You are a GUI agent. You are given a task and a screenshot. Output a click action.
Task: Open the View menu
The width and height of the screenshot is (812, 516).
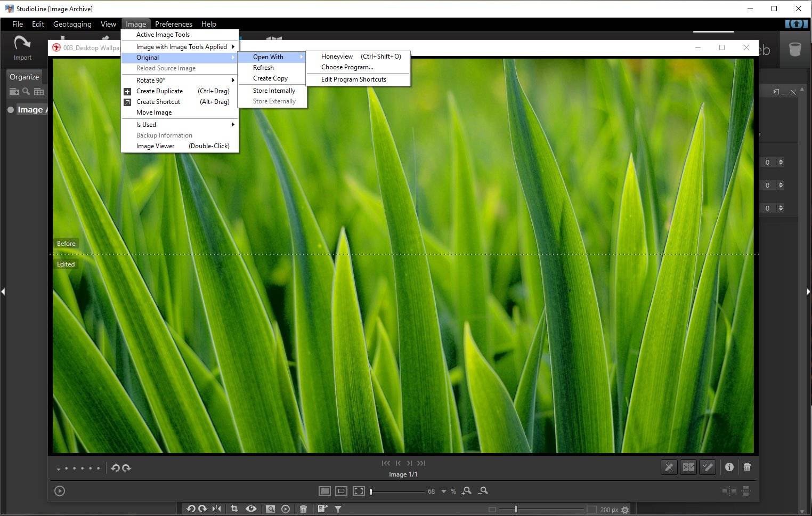[x=108, y=24]
